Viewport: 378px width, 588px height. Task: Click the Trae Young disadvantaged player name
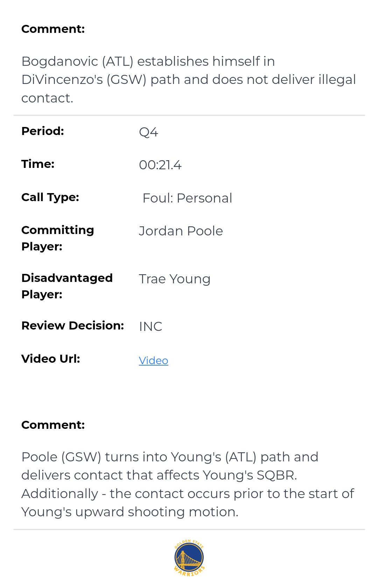(x=175, y=279)
